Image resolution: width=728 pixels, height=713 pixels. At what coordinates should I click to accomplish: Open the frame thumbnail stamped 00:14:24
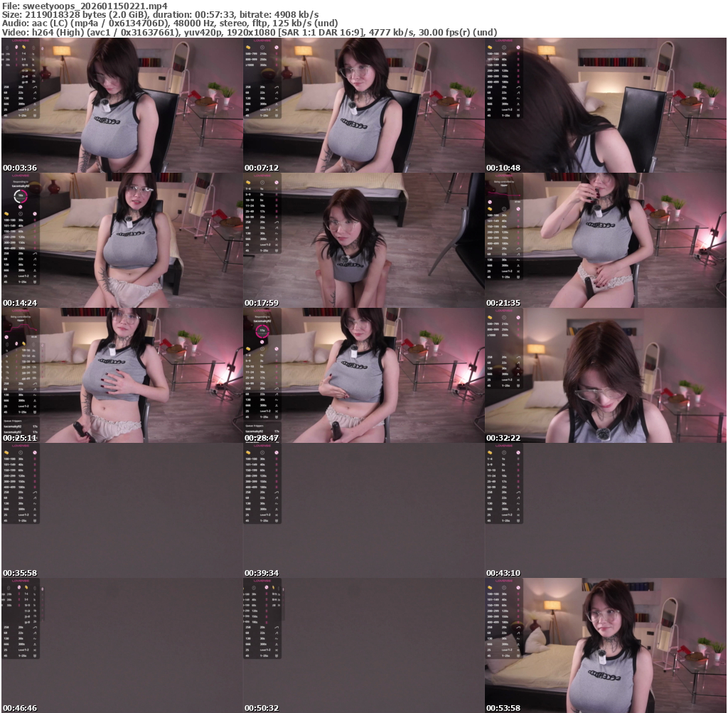point(122,240)
